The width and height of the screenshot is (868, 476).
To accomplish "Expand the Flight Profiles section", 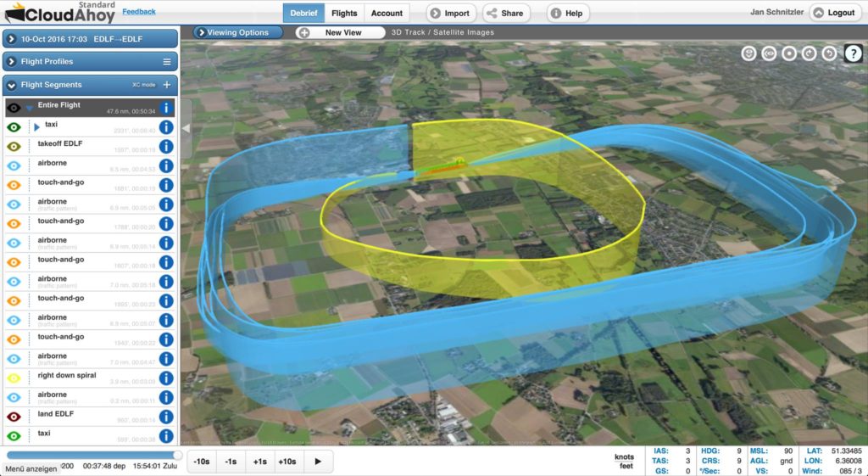I will pyautogui.click(x=12, y=62).
